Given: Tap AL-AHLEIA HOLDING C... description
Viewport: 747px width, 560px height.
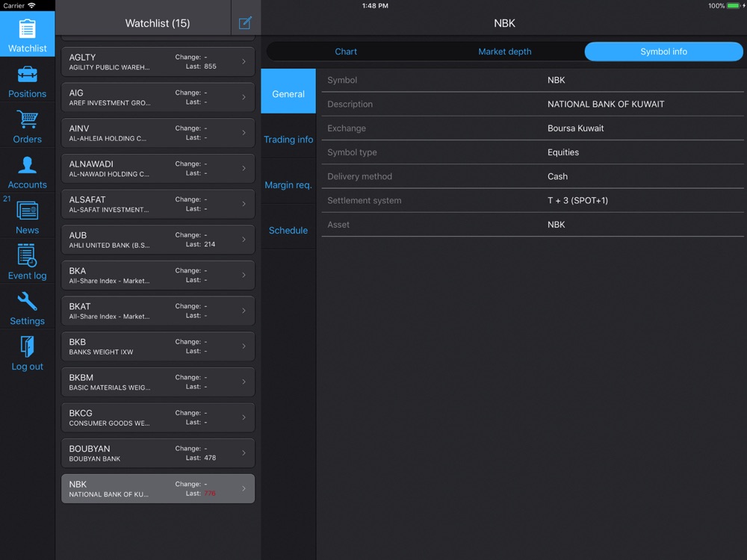Looking at the screenshot, I should (108, 139).
